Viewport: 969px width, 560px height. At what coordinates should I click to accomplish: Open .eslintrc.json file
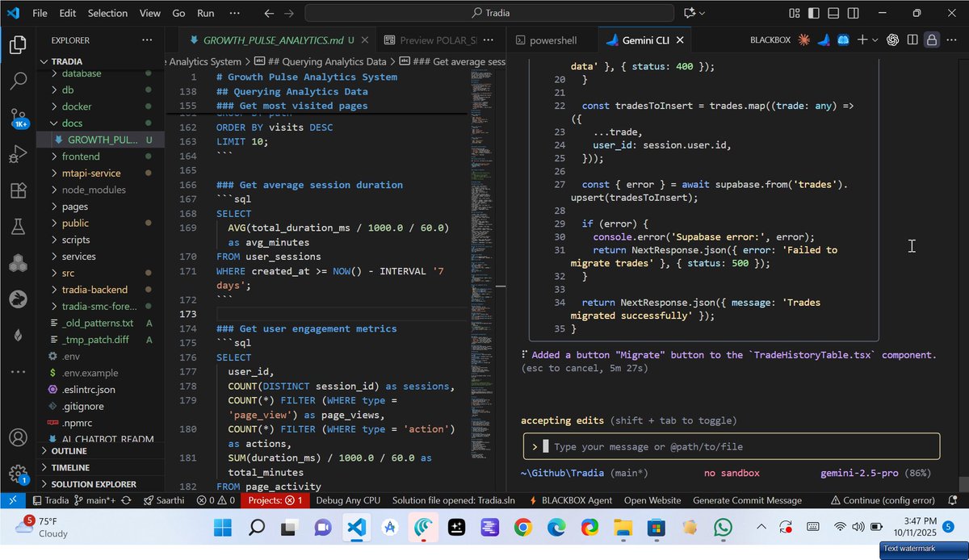click(x=101, y=390)
